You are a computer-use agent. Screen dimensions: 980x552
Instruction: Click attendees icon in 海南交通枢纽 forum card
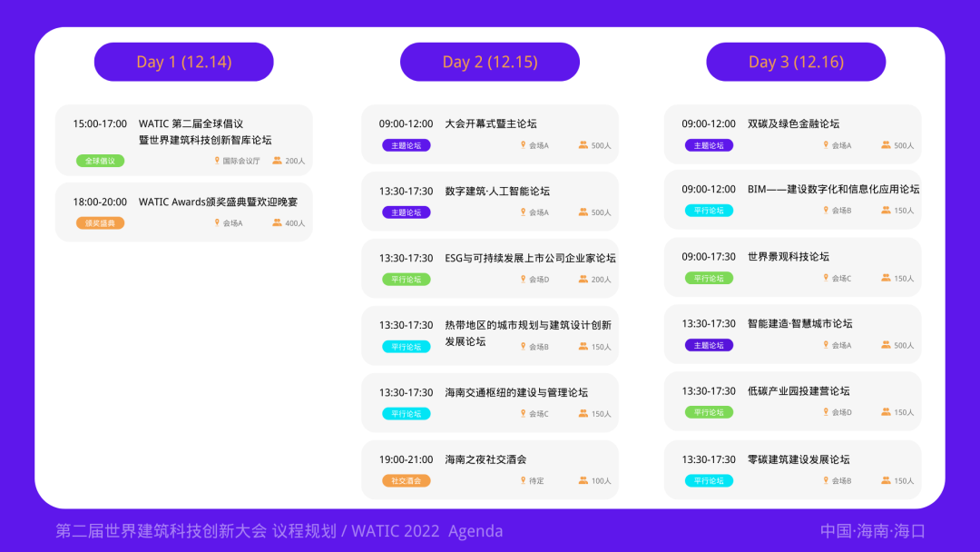583,413
